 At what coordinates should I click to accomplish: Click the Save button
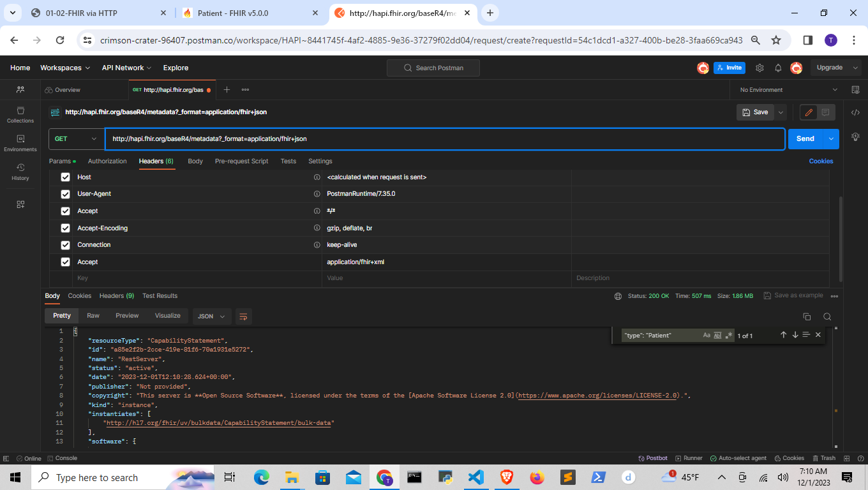pos(756,112)
